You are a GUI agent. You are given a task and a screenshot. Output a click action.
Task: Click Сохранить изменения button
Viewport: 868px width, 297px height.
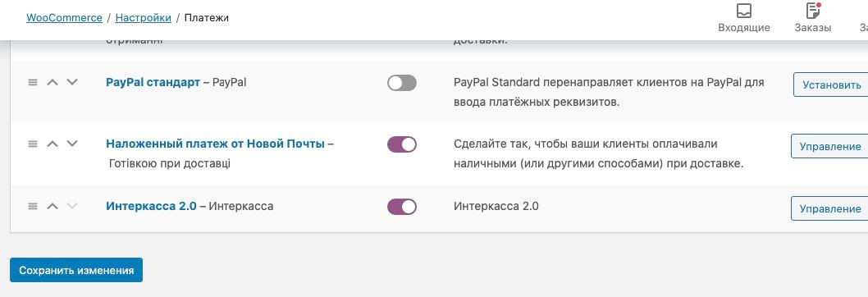coord(76,271)
